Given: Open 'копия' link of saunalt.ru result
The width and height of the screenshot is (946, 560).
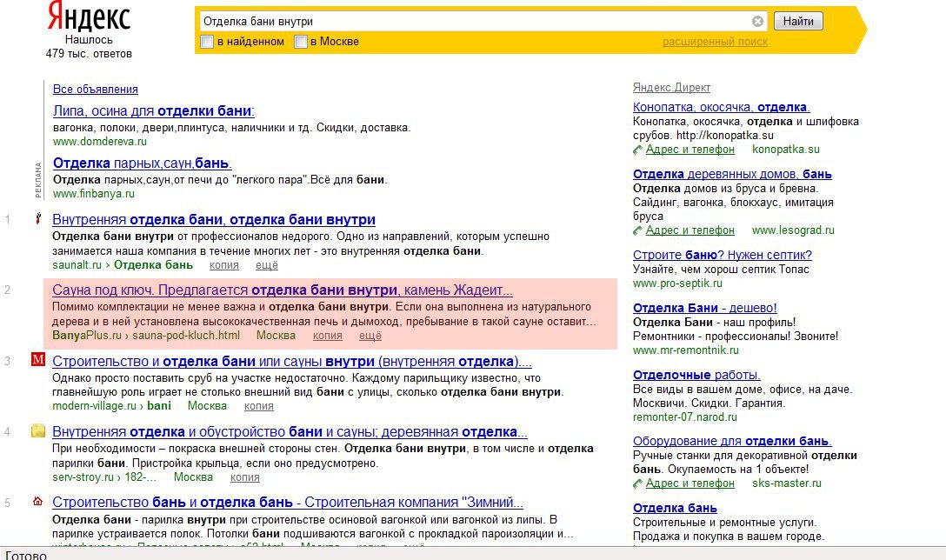Looking at the screenshot, I should [224, 265].
